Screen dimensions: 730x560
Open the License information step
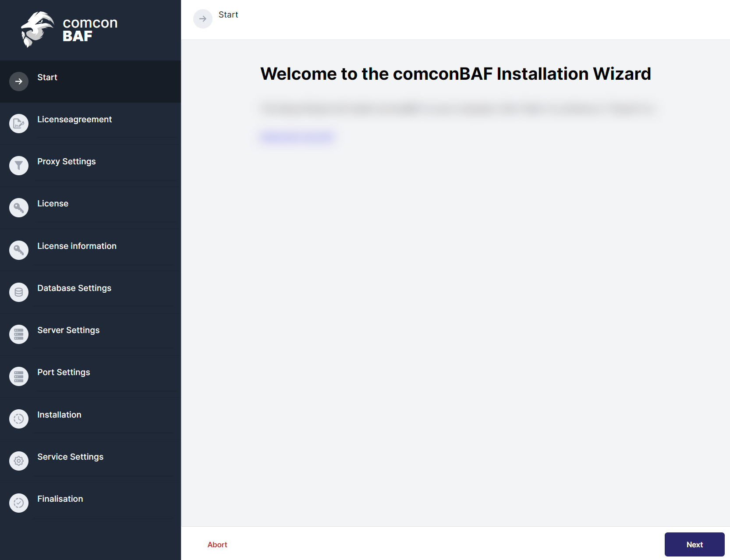(x=77, y=246)
